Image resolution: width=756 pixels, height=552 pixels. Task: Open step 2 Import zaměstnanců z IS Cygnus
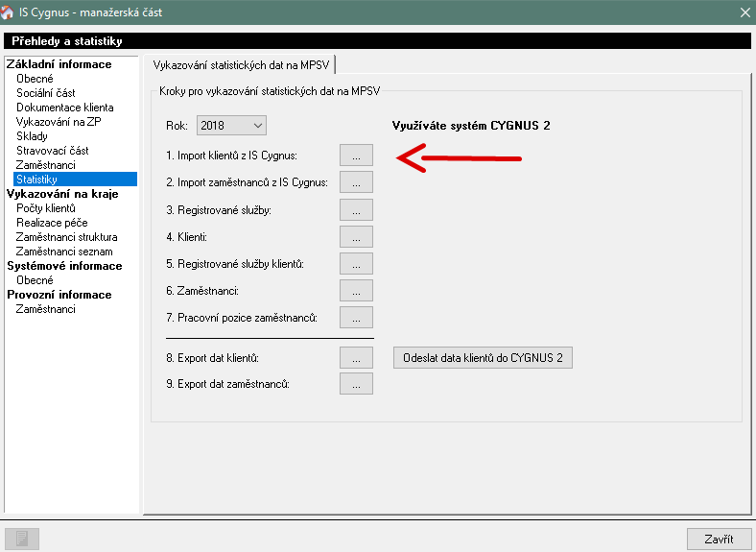click(x=356, y=182)
